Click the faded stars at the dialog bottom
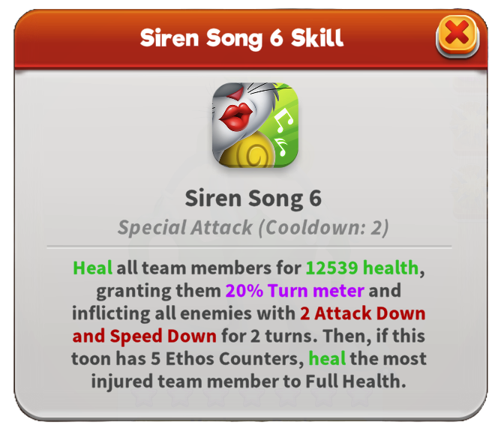This screenshot has height=434, width=504. [x=251, y=398]
